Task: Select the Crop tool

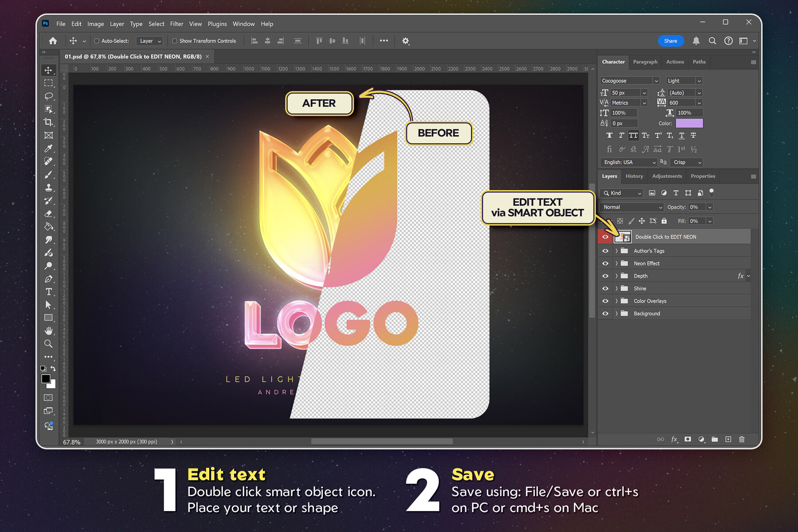Action: pyautogui.click(x=48, y=122)
